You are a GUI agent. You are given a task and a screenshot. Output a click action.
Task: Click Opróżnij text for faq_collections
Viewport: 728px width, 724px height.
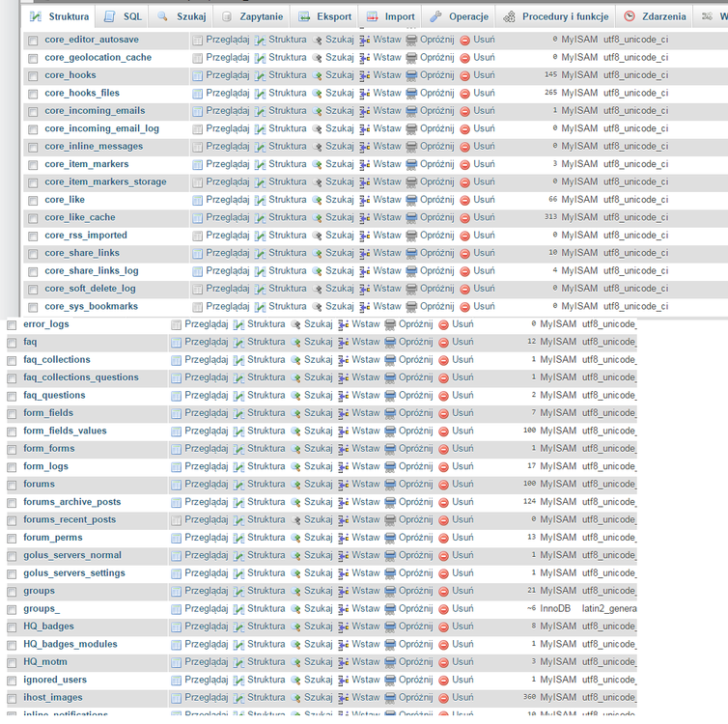coord(415,360)
